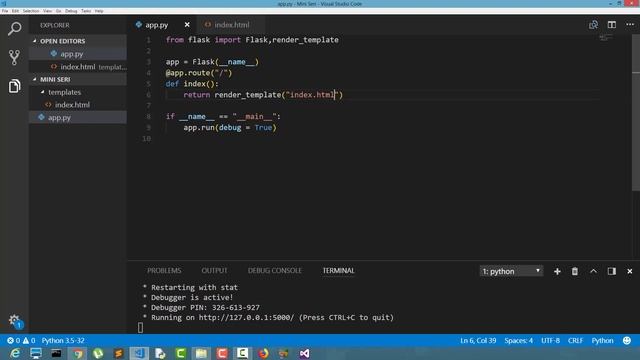
Task: Select the app.py editor tab
Action: (x=157, y=25)
